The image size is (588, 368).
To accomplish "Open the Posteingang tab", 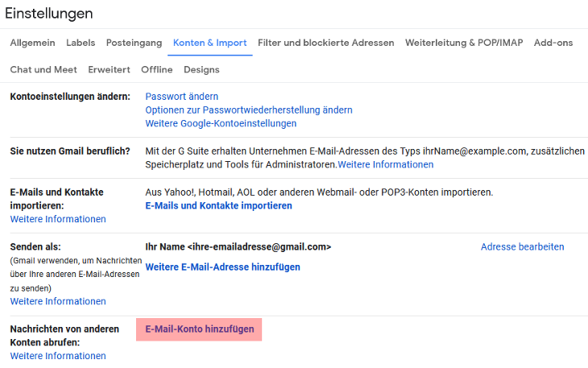I will pos(134,43).
